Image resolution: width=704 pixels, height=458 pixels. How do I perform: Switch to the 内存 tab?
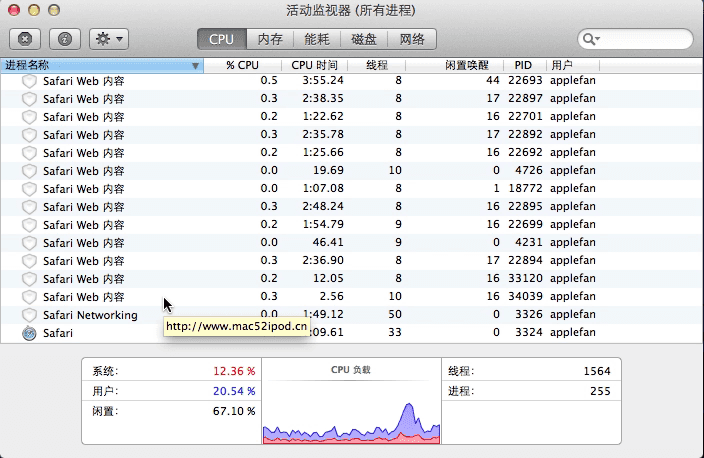pos(270,39)
